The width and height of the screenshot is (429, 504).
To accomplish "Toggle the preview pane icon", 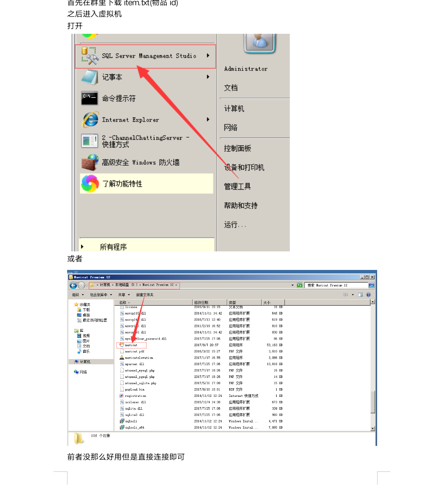I will (x=360, y=295).
